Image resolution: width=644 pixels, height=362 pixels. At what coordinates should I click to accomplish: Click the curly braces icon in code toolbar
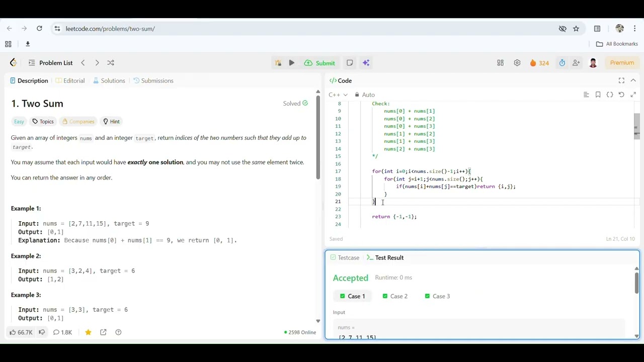(610, 95)
